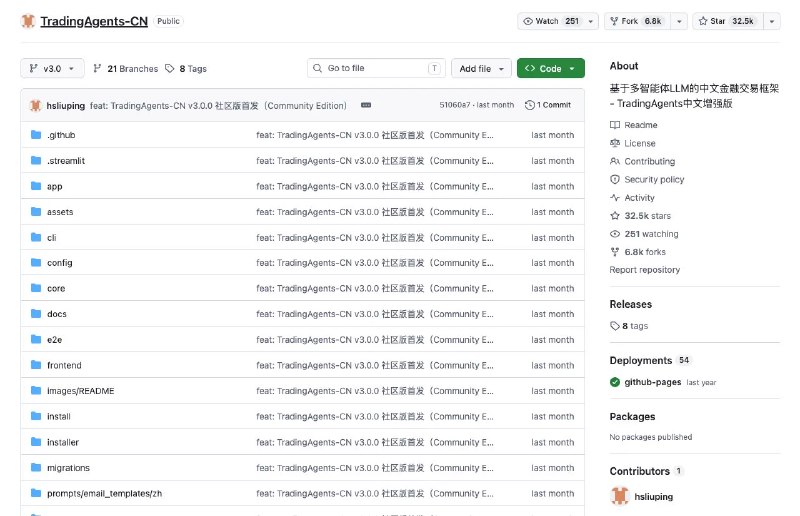Open the app folder name
The height and width of the screenshot is (516, 800).
coord(55,187)
